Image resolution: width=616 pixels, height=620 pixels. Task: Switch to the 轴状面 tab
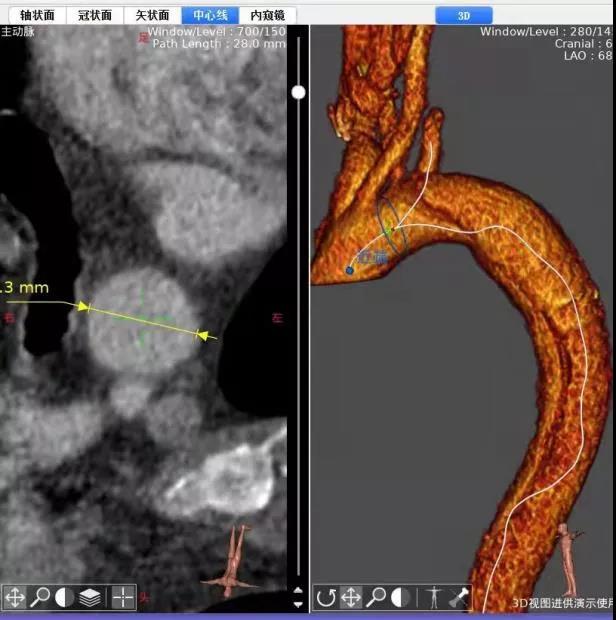36,15
